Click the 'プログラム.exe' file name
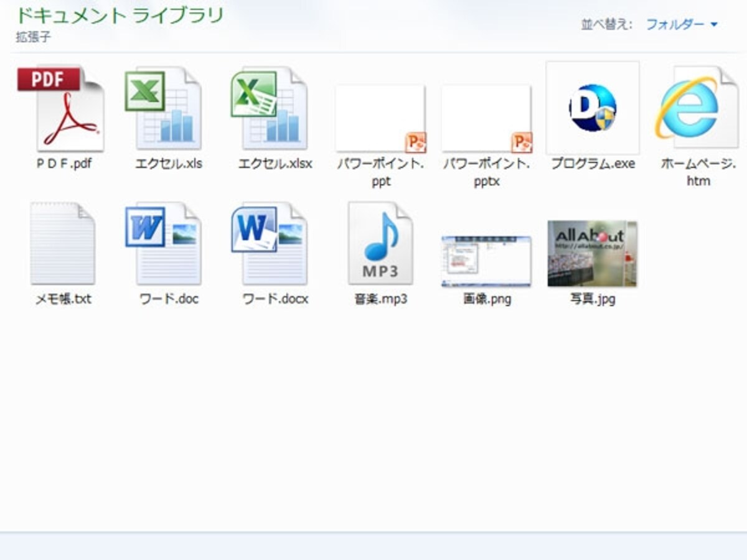The image size is (747, 560). [593, 164]
